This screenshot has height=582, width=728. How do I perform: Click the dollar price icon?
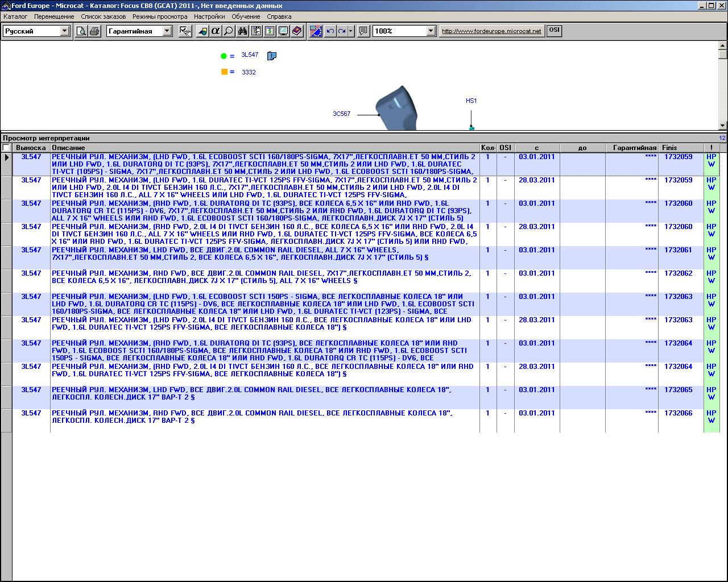270,31
